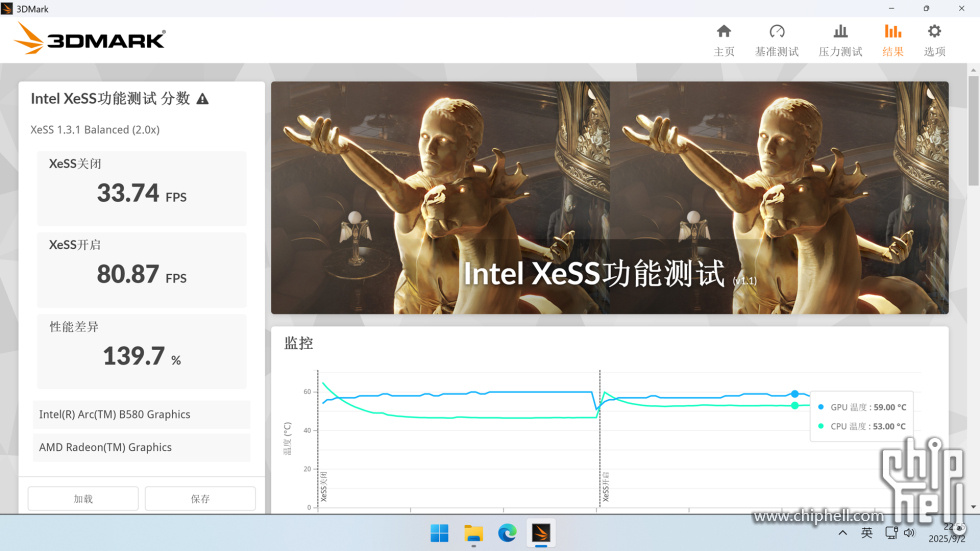Image resolution: width=980 pixels, height=551 pixels.
Task: Open the 主页 home tab
Action: [x=724, y=40]
